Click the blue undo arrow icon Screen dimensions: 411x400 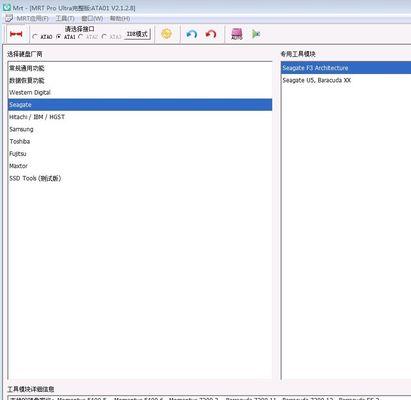(x=191, y=34)
